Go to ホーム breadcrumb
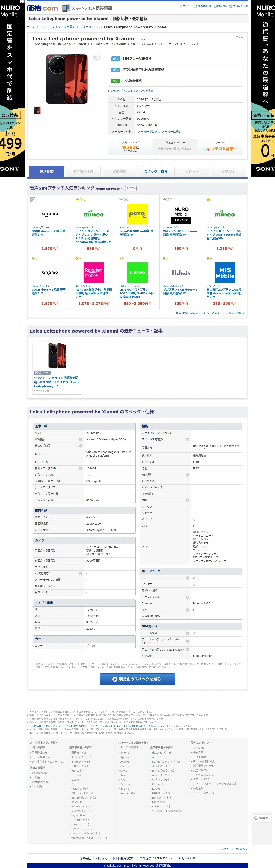Viewport: 275px width, 868px height. click(31, 27)
